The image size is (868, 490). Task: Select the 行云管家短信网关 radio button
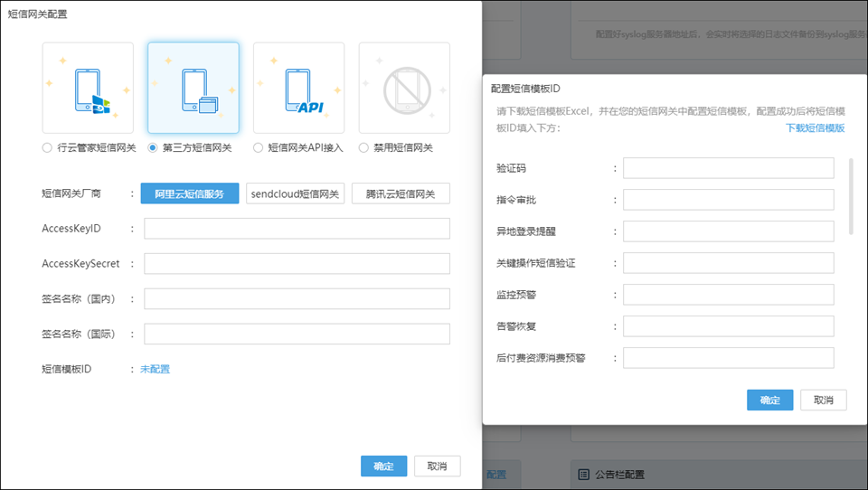click(47, 147)
